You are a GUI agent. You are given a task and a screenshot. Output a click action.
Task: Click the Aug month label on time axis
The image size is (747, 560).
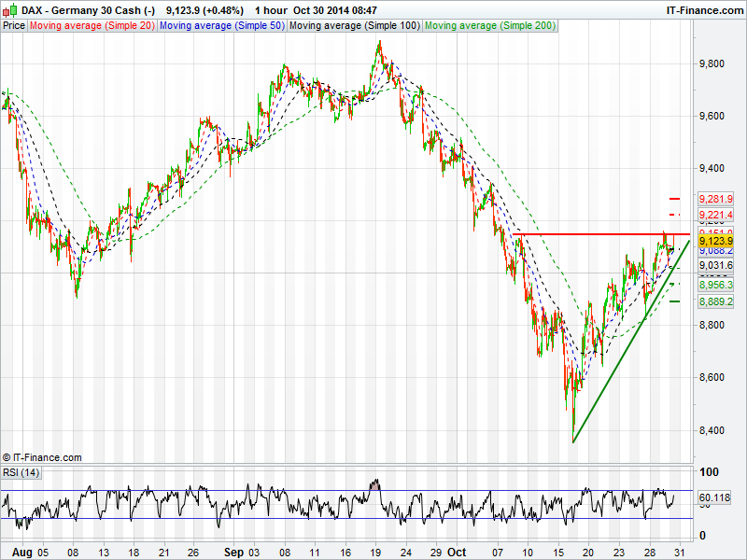pyautogui.click(x=22, y=553)
